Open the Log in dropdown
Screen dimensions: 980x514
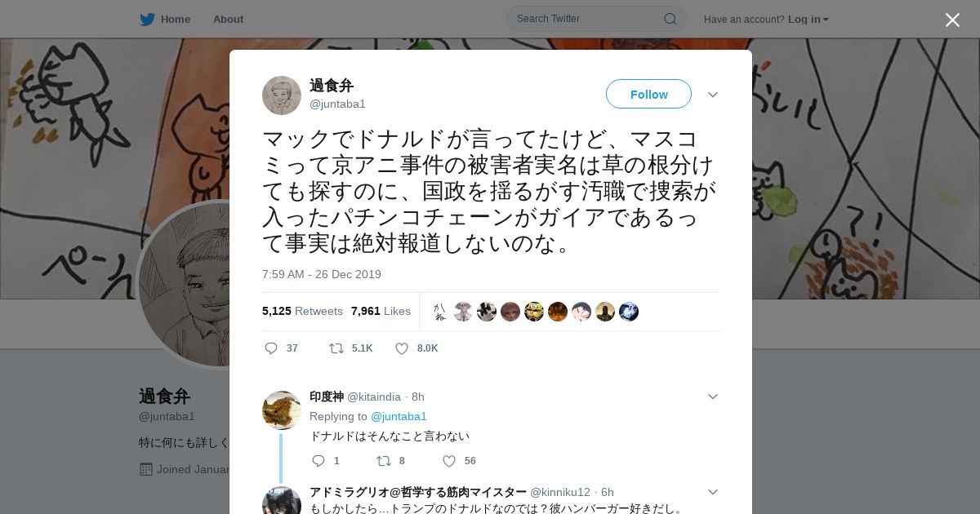pos(808,19)
